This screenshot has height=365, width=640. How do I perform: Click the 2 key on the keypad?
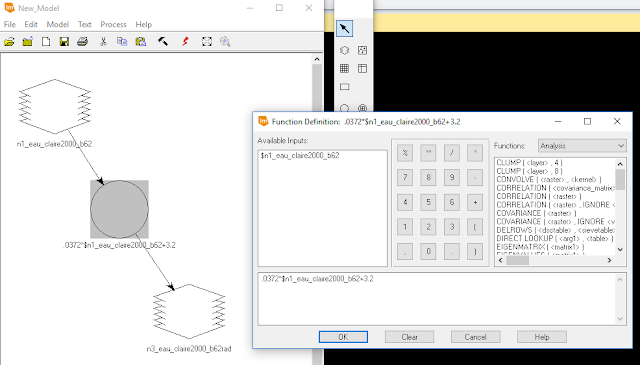pos(428,227)
